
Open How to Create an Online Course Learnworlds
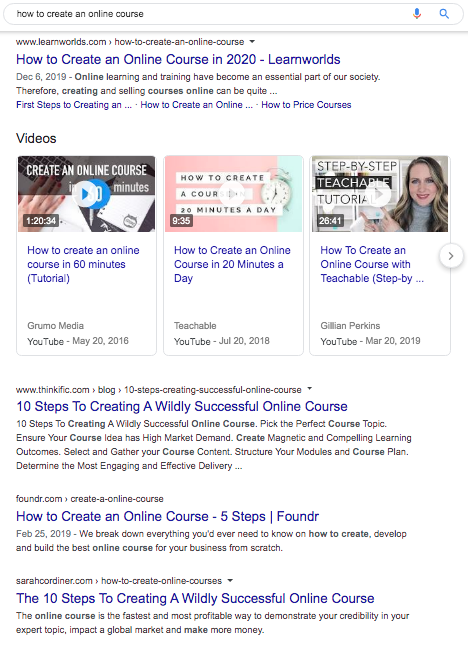[178, 59]
